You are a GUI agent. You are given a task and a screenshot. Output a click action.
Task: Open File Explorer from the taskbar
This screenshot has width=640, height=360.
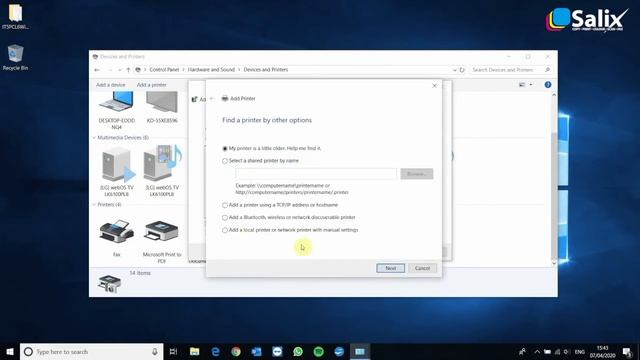click(x=195, y=351)
